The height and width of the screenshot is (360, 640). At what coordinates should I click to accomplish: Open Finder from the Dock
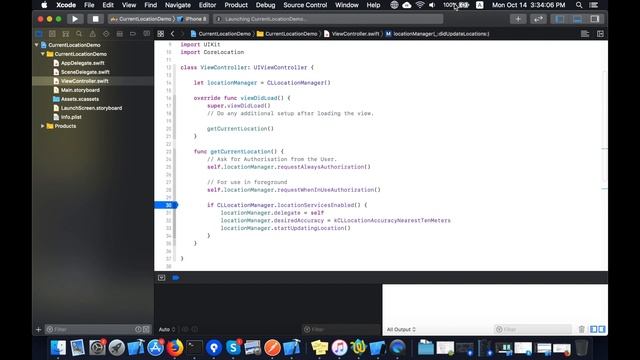[58, 348]
